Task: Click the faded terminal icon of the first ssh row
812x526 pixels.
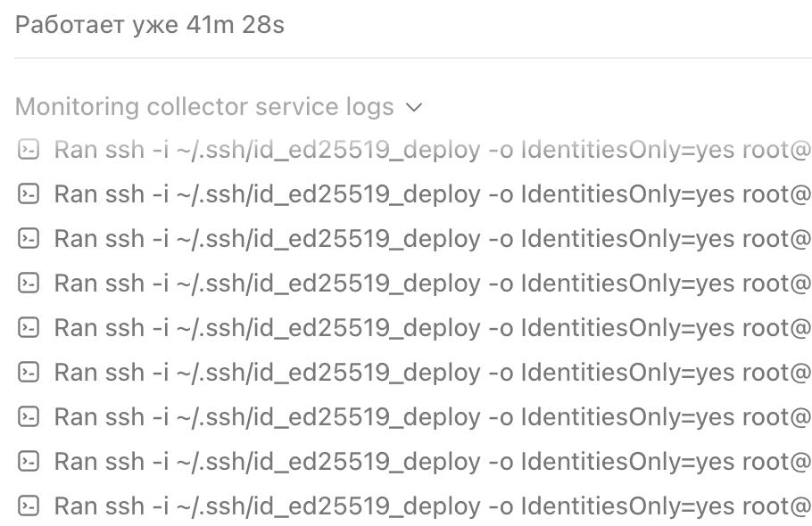Action: tap(29, 150)
